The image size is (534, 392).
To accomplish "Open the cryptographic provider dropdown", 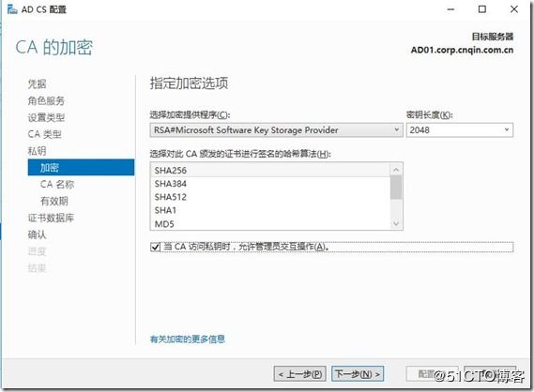I will (x=276, y=130).
